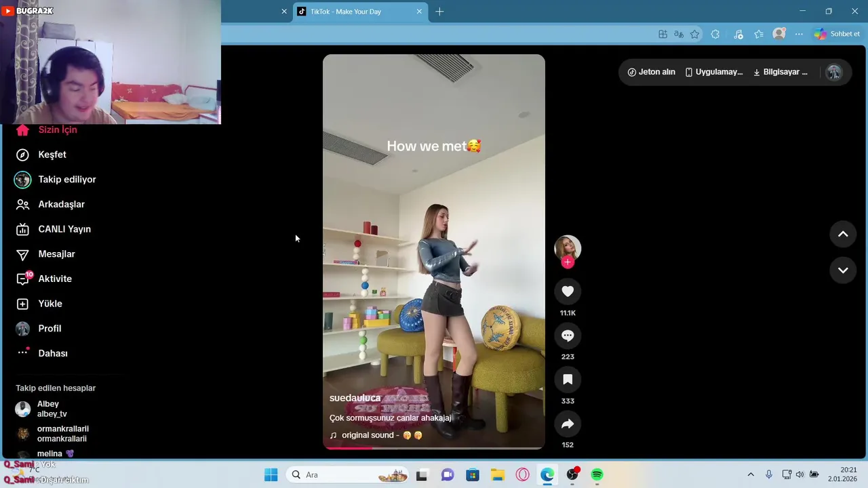Click original sound music link
The height and width of the screenshot is (488, 868).
(x=376, y=435)
